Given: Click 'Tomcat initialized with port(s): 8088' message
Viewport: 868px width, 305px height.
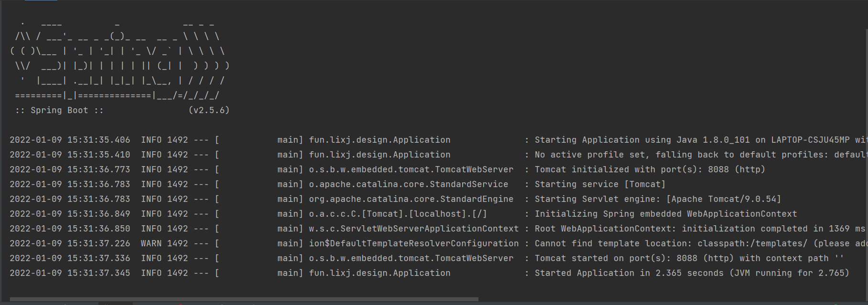Looking at the screenshot, I should [x=649, y=169].
